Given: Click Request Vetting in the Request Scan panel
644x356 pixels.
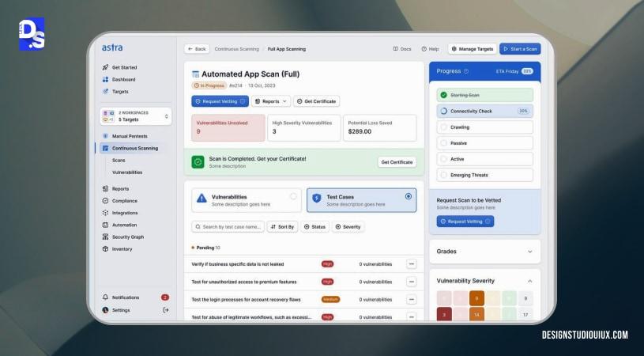Looking at the screenshot, I should tap(465, 222).
